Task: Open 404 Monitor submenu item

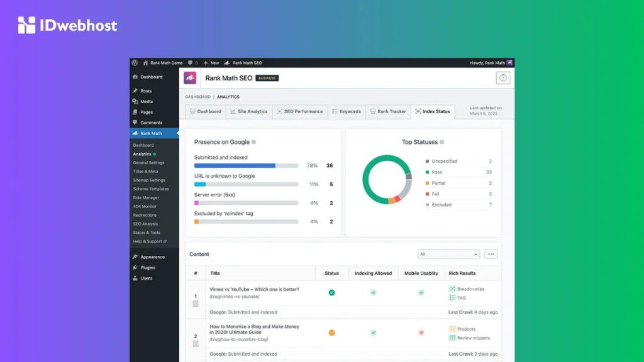Action: point(145,206)
